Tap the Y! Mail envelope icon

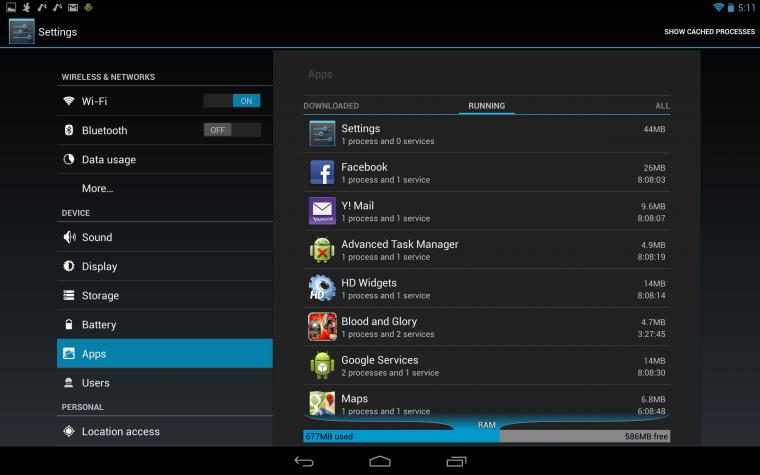point(322,211)
